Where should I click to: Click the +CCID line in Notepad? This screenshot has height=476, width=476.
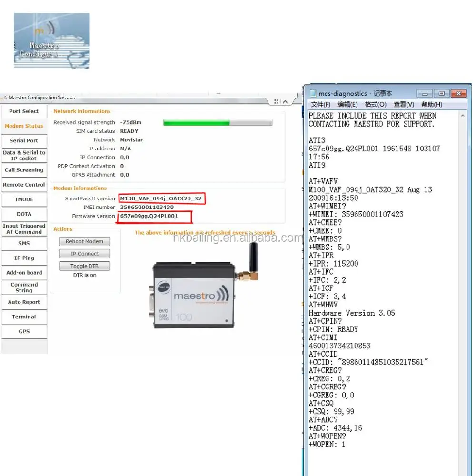pyautogui.click(x=368, y=362)
